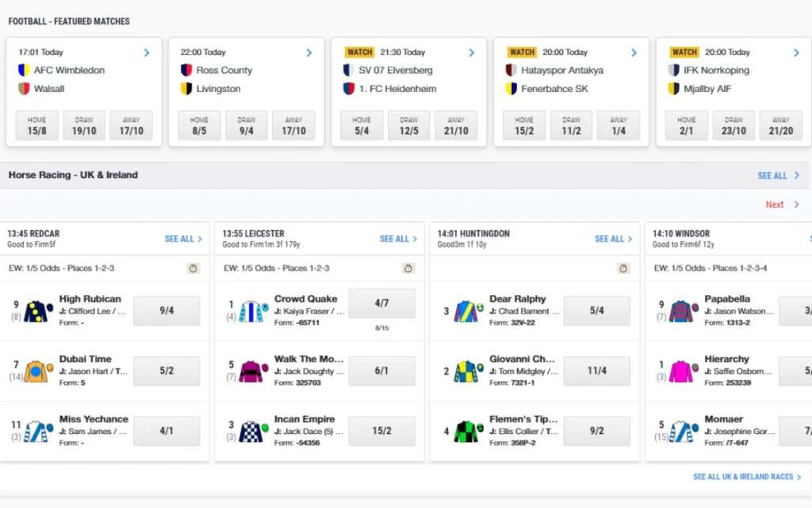Open AFC Wimbledon vs Walsall match chevron
Image resolution: width=812 pixels, height=508 pixels.
(147, 52)
